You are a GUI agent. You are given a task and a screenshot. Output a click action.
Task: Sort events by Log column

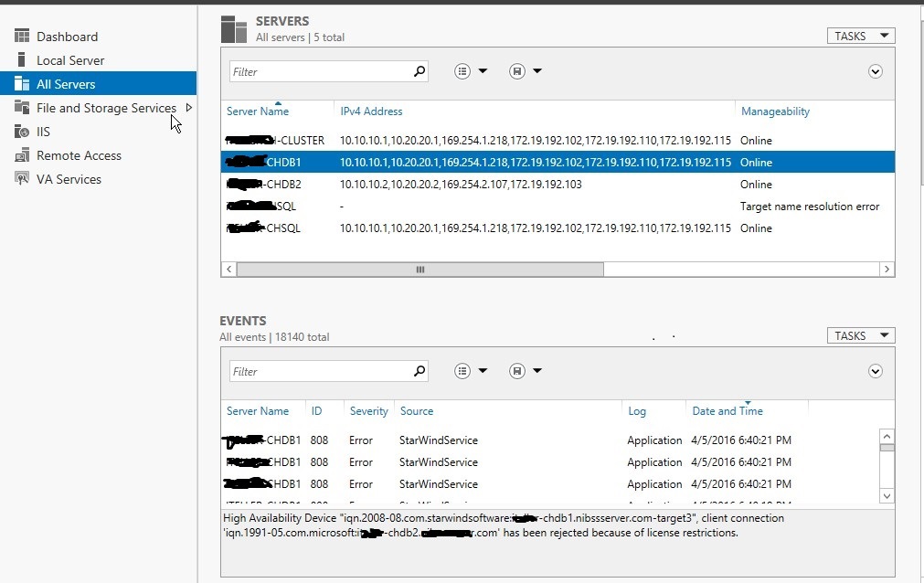(636, 411)
